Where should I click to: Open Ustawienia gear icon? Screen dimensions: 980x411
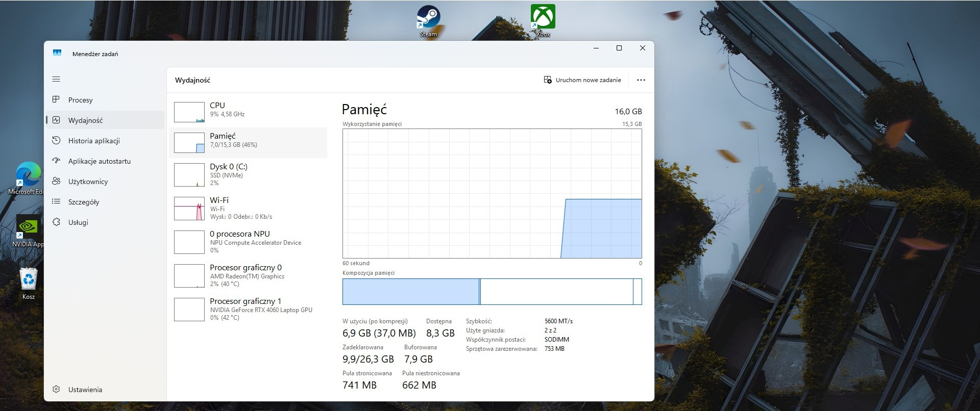[56, 390]
